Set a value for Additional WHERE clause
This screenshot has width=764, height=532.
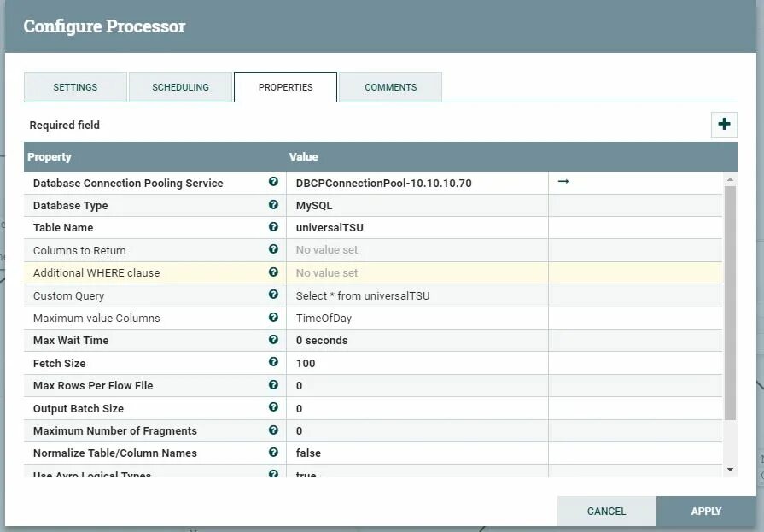coord(417,272)
